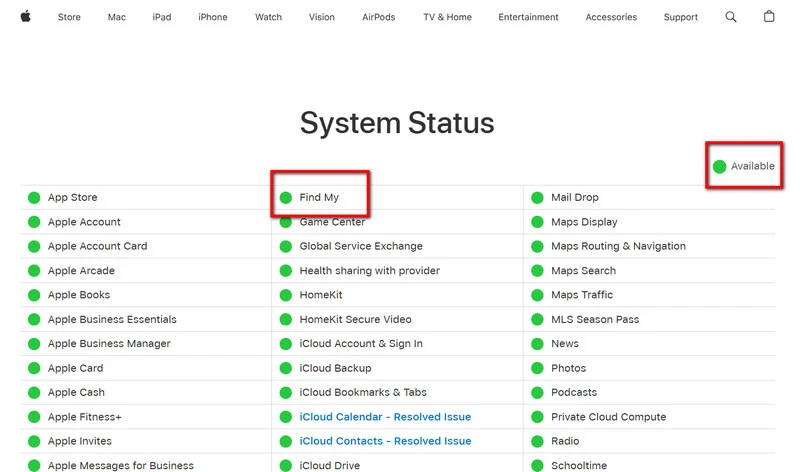Click the status dot next to Apple Card
Image resolution: width=800 pixels, height=472 pixels.
pyautogui.click(x=34, y=368)
